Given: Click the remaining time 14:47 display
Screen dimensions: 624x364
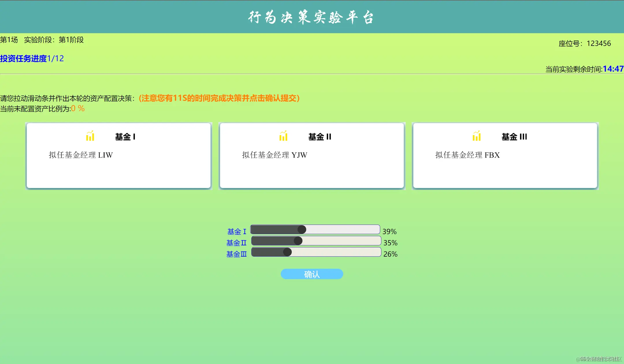Looking at the screenshot, I should 613,69.
